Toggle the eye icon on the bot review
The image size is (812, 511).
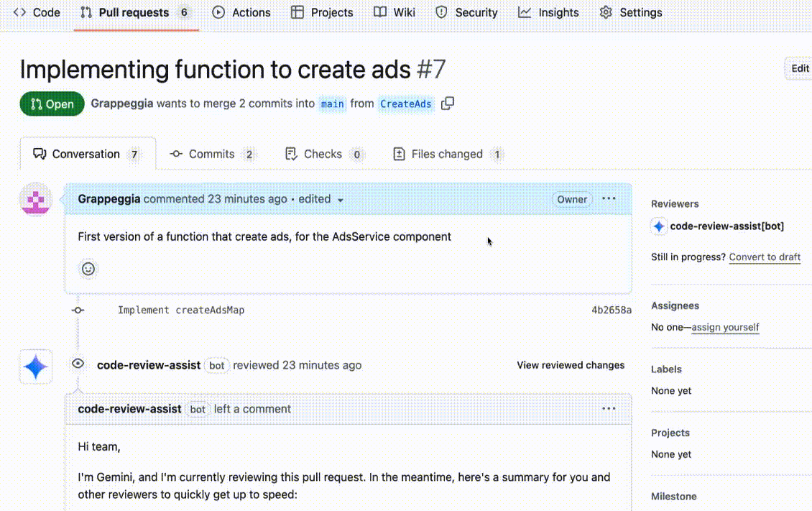pos(78,364)
